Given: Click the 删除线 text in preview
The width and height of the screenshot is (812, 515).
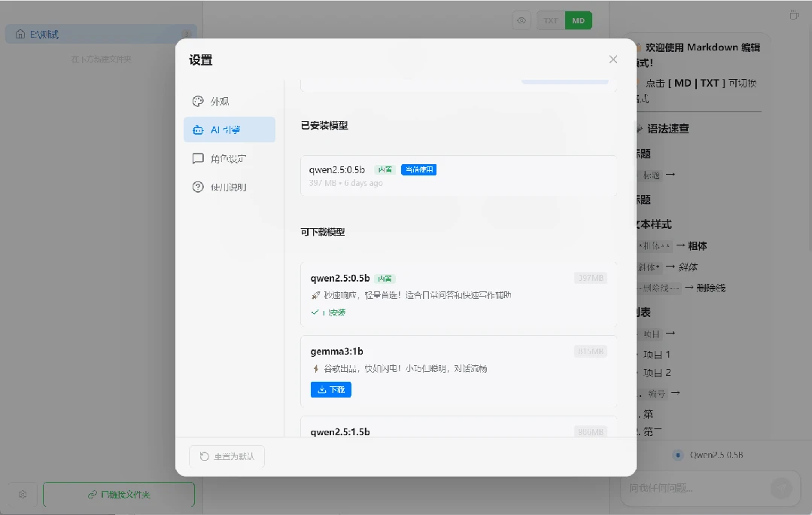Looking at the screenshot, I should click(710, 288).
